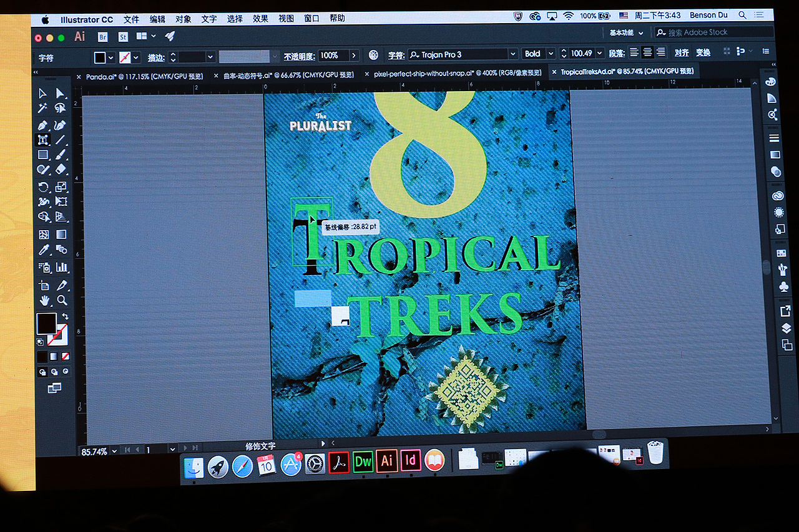Pick the Magic Wand tool
Viewport: 799px width, 532px height.
pos(42,109)
